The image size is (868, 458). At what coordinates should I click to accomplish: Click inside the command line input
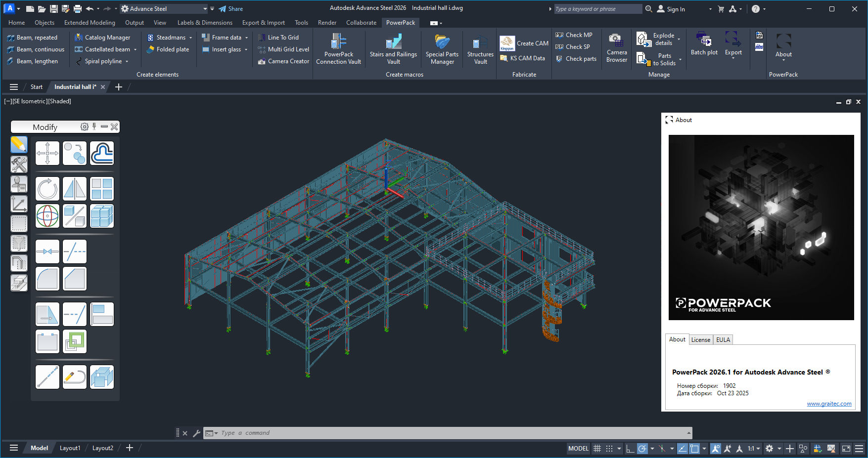(346, 433)
